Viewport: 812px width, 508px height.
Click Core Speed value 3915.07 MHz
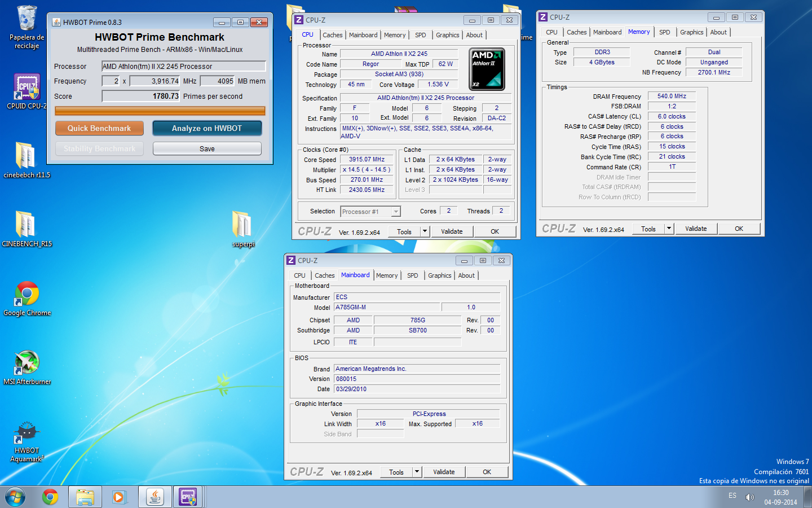coord(367,159)
